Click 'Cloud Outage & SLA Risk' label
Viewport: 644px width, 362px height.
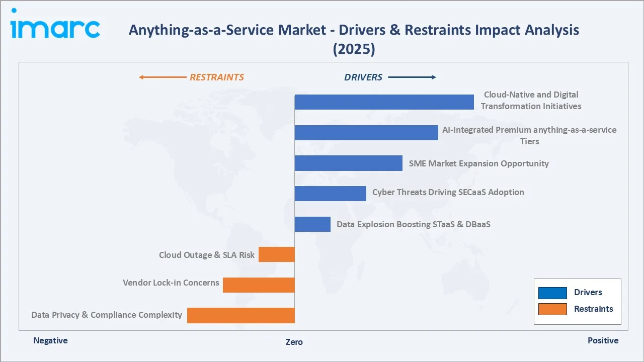tap(207, 255)
